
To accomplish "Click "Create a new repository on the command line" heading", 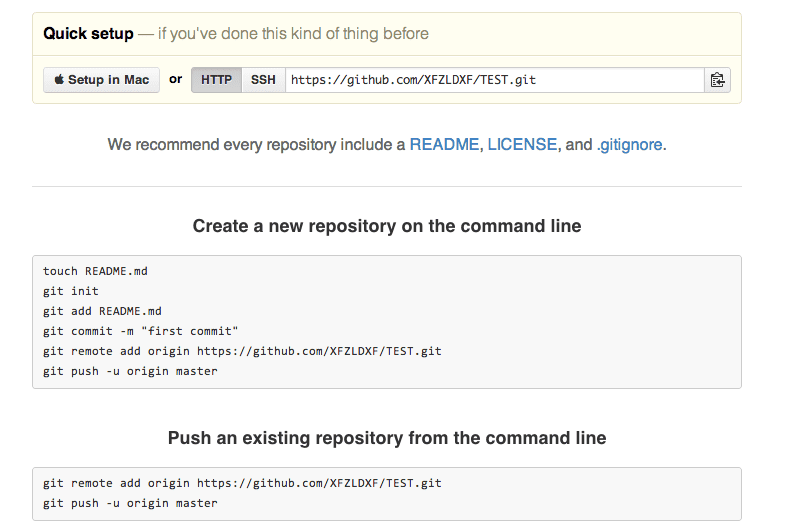I will (x=387, y=226).
